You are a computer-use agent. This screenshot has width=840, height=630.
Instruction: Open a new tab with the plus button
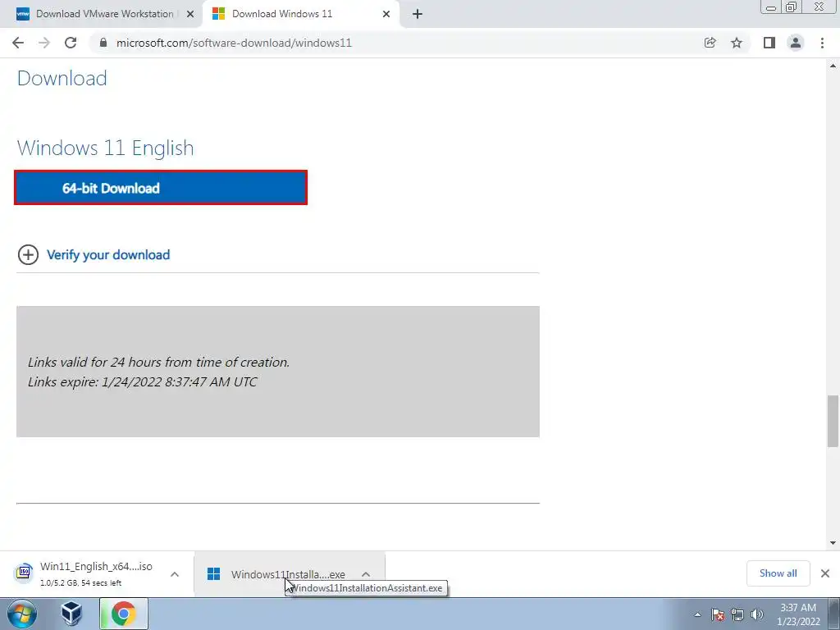[418, 14]
